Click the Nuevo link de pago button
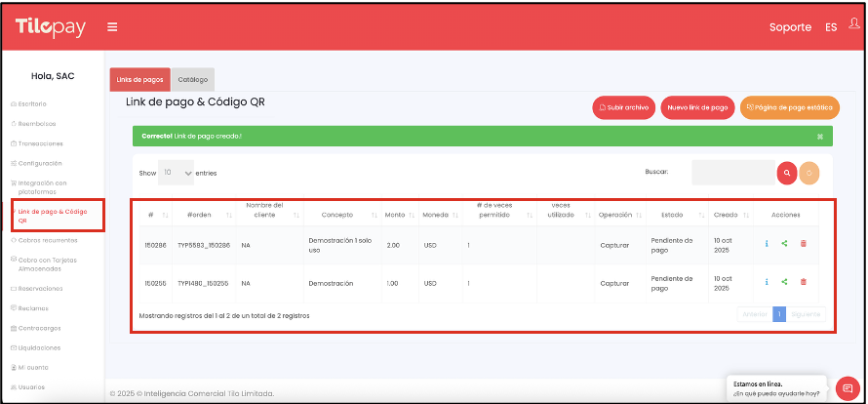868x404 pixels. 697,107
